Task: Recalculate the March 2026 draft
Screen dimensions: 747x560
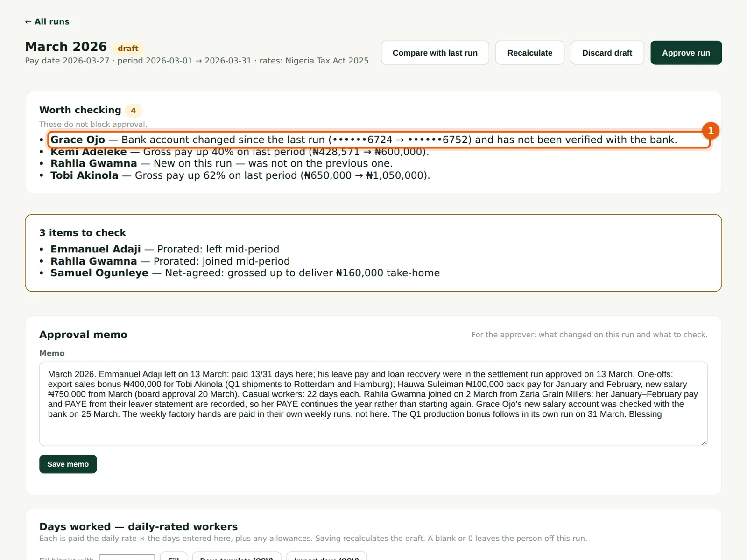Action: (x=529, y=53)
